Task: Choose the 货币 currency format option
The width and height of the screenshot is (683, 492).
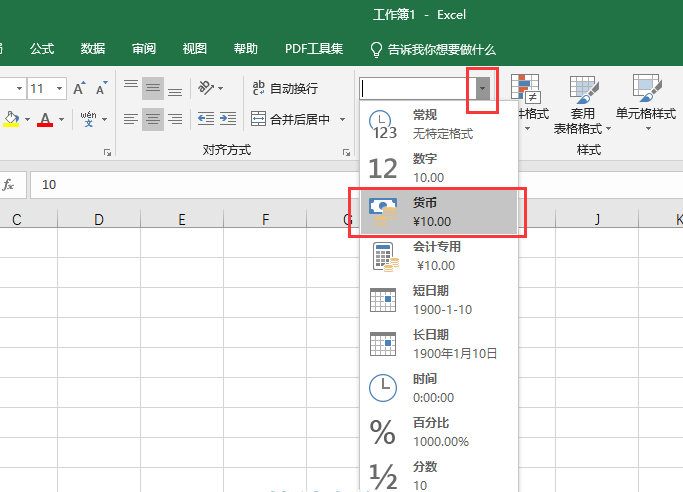Action: pos(438,212)
